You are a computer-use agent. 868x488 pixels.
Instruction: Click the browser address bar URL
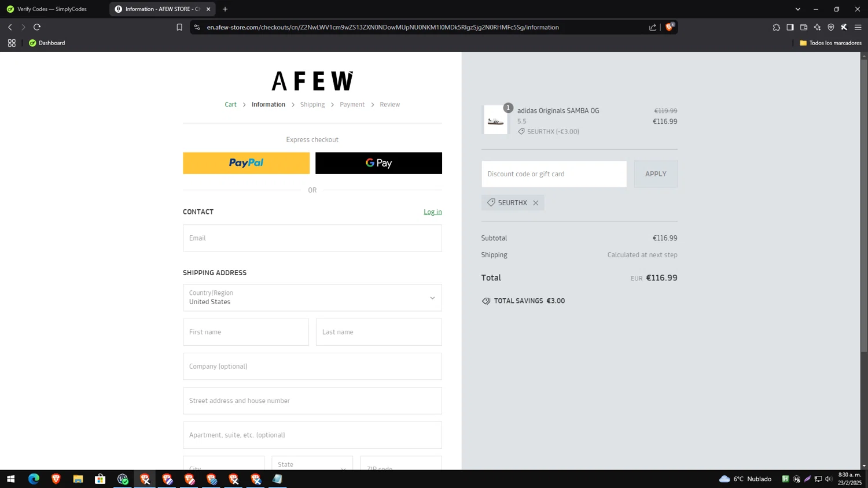tap(383, 27)
